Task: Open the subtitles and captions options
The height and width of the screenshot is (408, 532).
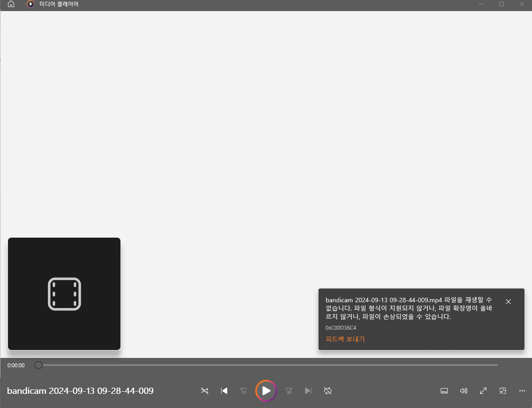Action: [x=444, y=391]
